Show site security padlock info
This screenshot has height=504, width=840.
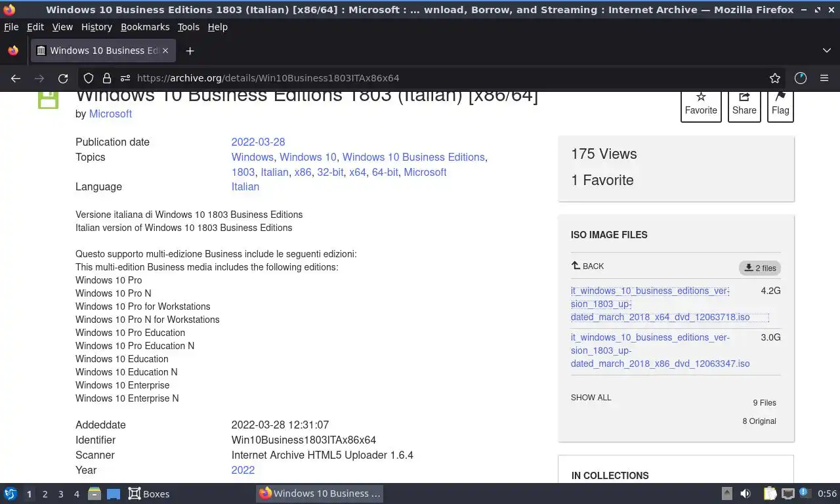point(107,78)
